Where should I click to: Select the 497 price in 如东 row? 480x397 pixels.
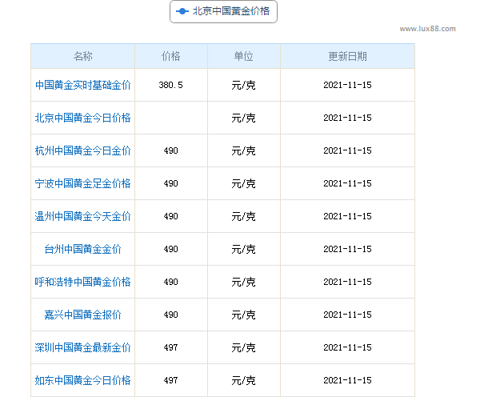pos(171,380)
